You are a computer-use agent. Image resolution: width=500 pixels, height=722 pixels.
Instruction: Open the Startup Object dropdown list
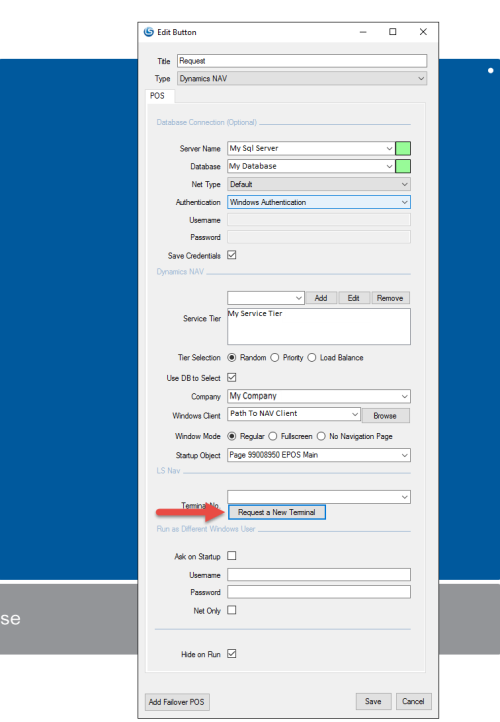pos(319,455)
